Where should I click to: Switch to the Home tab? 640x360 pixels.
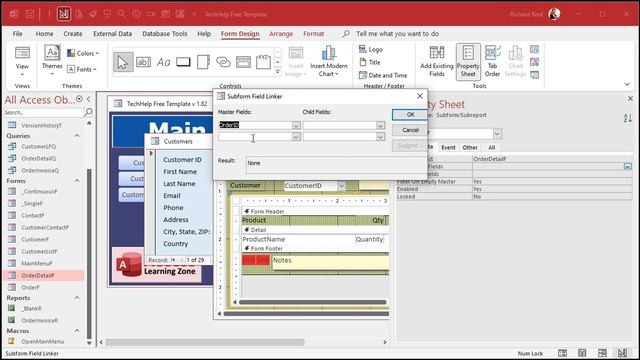pos(44,34)
